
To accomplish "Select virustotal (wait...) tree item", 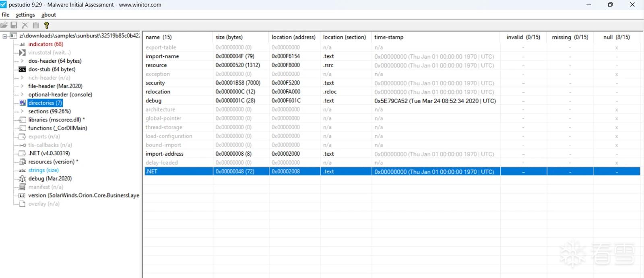I will tap(50, 53).
